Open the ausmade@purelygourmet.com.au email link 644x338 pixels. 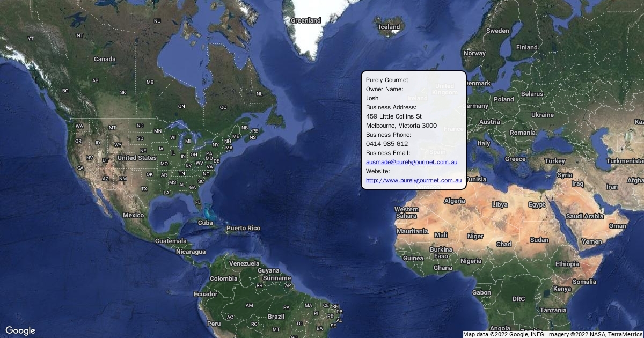tap(411, 162)
